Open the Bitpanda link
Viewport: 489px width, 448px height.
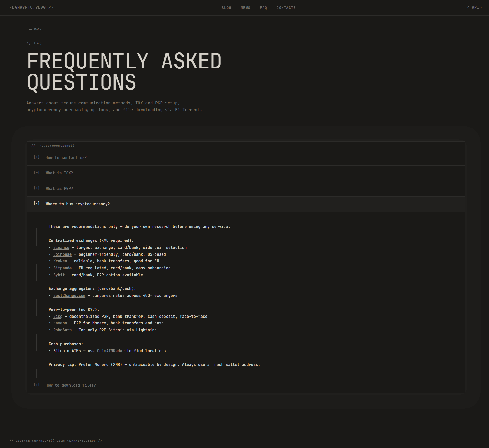pyautogui.click(x=62, y=268)
